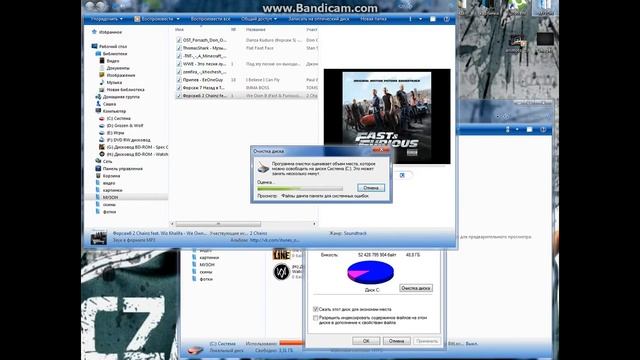Click the Очистка диска progress bar
The width and height of the screenshot is (640, 360).
click(x=300, y=189)
